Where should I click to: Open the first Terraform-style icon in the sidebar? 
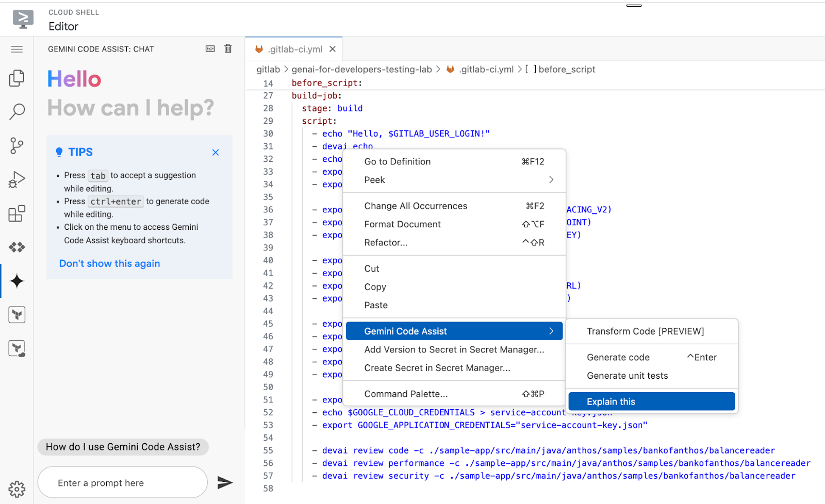tap(17, 315)
